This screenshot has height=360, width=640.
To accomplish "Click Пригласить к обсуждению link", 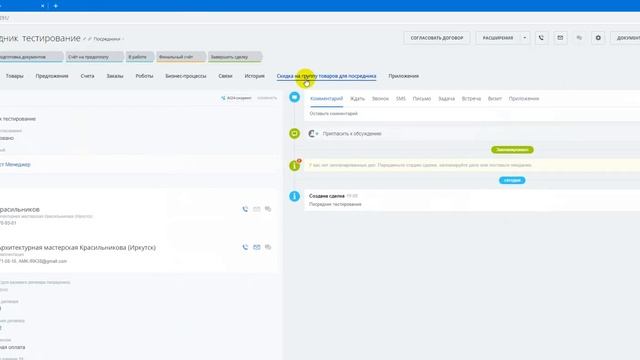I will click(x=352, y=133).
